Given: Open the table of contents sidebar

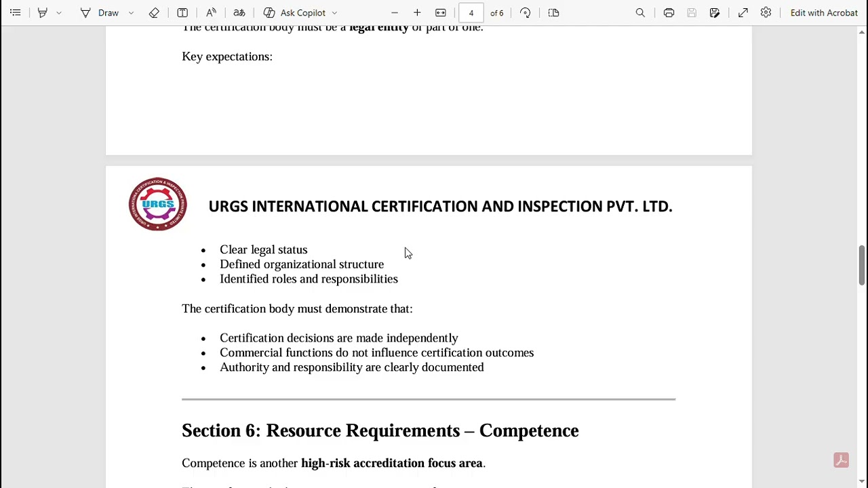Looking at the screenshot, I should (x=15, y=13).
